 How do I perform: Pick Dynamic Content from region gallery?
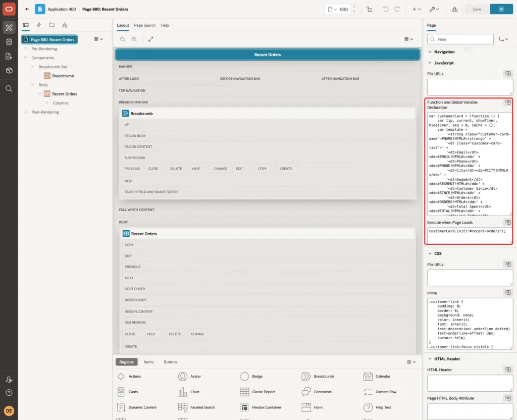click(136, 407)
